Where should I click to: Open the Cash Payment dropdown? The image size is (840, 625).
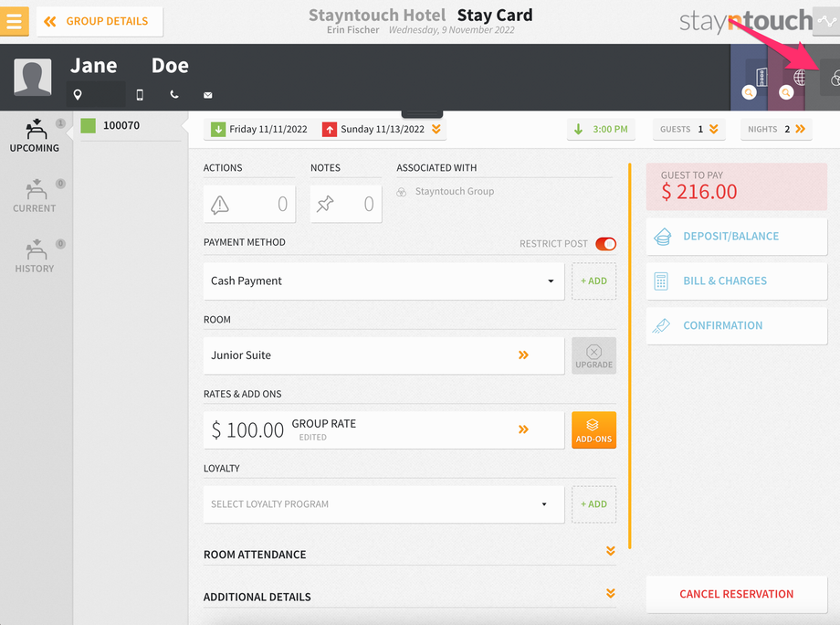tap(383, 281)
